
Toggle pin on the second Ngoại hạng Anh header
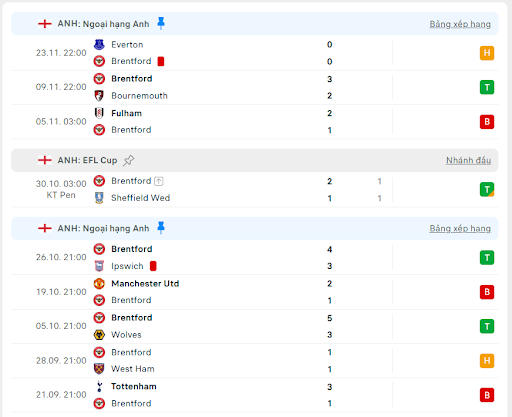tap(161, 228)
